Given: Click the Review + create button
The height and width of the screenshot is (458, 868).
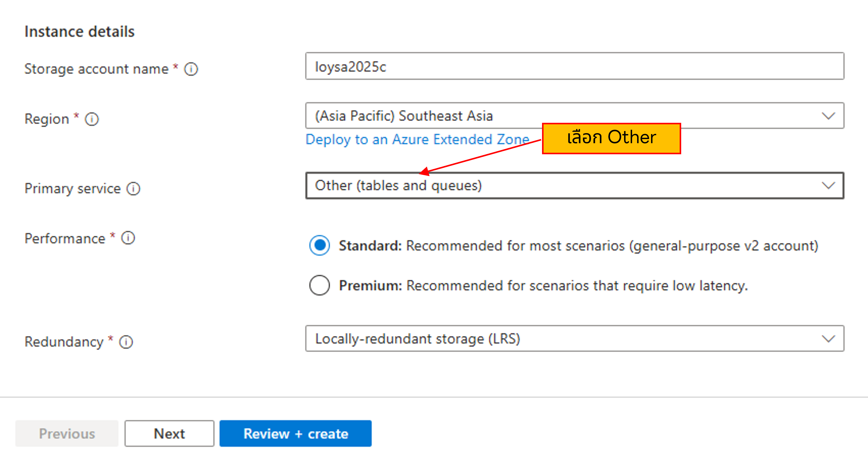Looking at the screenshot, I should point(295,433).
